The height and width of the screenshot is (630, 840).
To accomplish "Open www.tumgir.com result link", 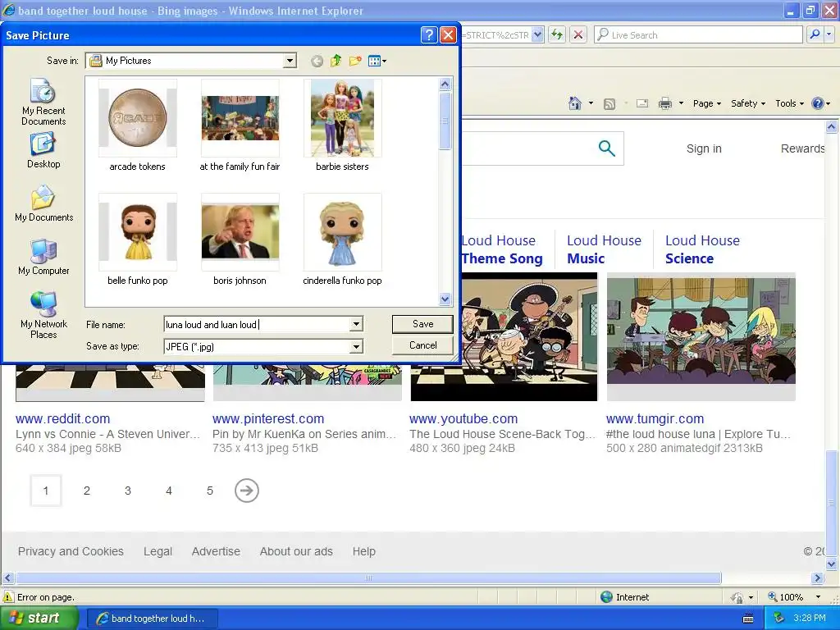I will point(655,418).
